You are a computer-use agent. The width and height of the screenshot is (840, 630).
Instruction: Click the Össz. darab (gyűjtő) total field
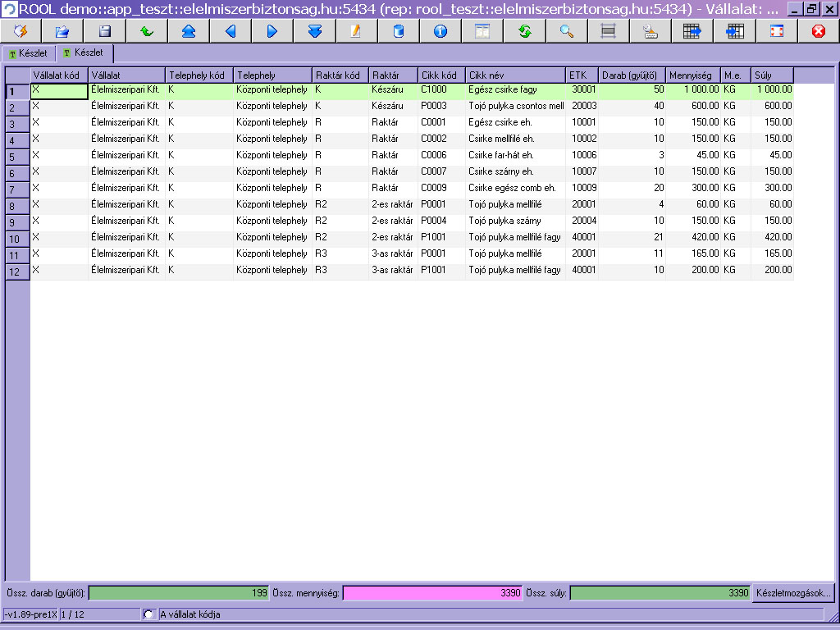[179, 593]
